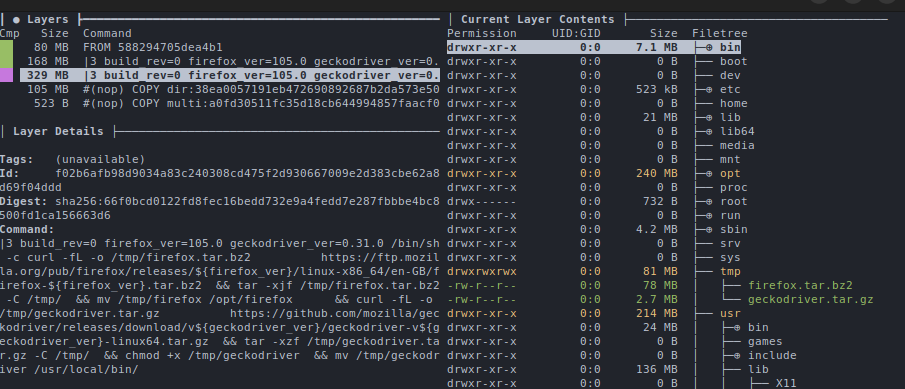Viewport: 905px width, 389px height.
Task: Click the Permission column header
Action: 481,33
